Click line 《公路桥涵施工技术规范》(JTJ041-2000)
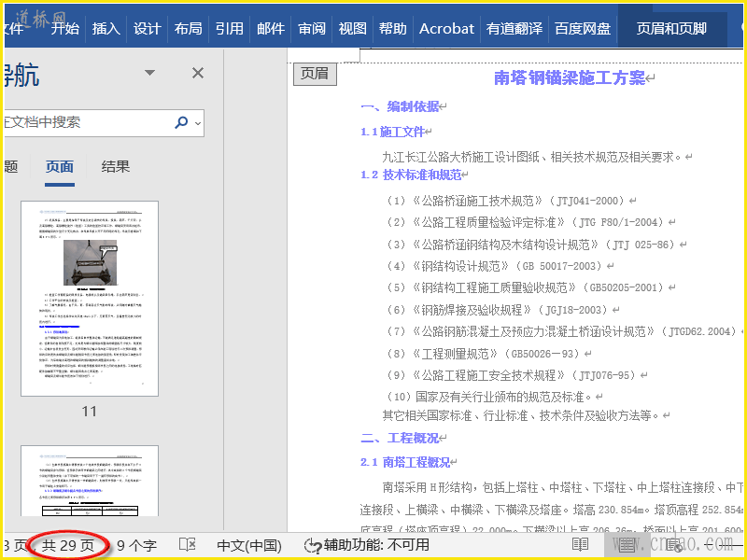This screenshot has height=560, width=747. (507, 201)
